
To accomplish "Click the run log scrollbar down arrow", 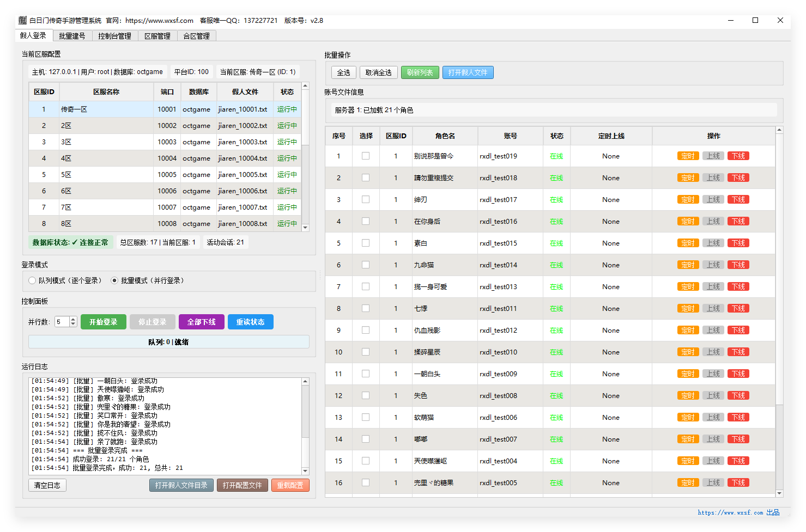I will pos(305,471).
